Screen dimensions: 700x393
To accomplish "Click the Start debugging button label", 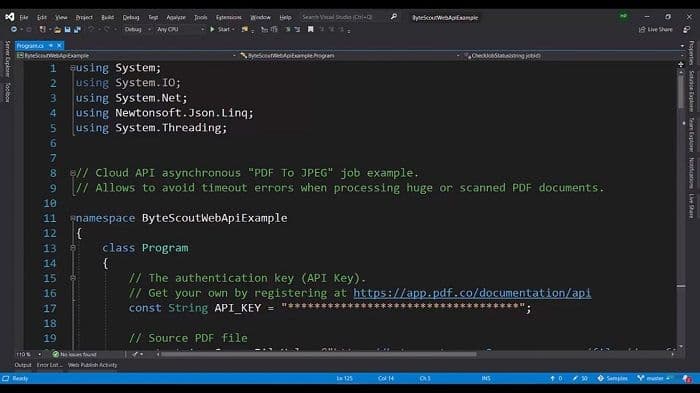I will click(x=224, y=29).
